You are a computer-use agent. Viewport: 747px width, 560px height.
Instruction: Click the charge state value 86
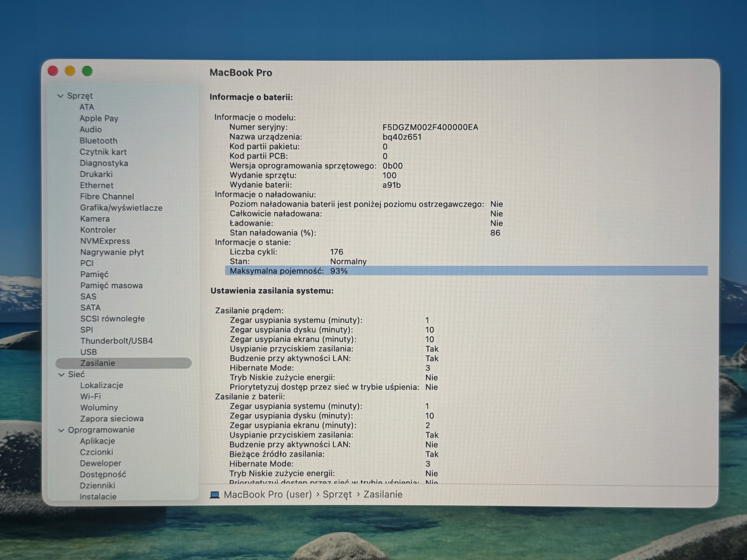pyautogui.click(x=495, y=233)
